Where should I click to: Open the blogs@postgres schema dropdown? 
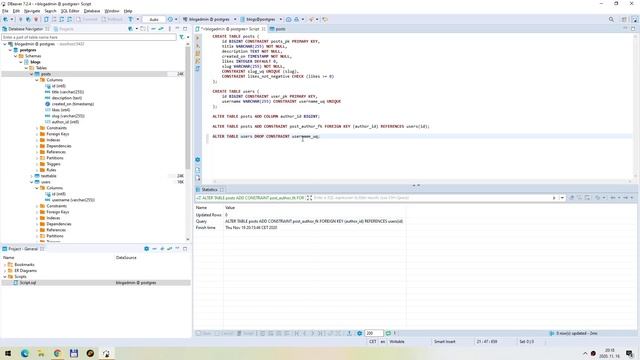coord(261,19)
